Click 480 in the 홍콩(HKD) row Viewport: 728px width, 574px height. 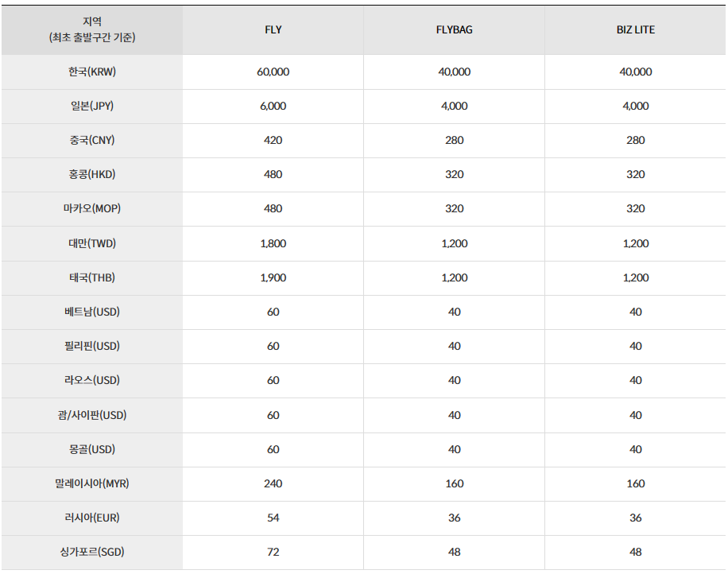click(273, 174)
